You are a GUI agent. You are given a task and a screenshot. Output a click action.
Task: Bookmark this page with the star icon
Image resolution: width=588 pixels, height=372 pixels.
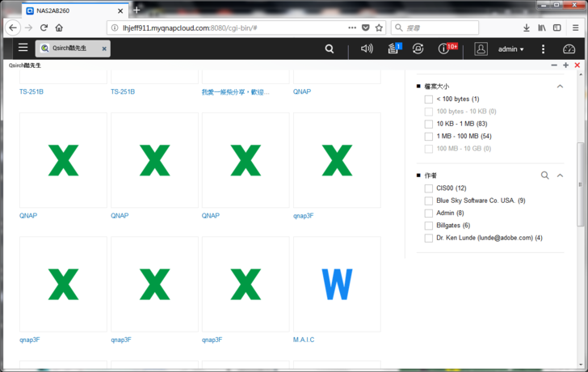pyautogui.click(x=379, y=27)
